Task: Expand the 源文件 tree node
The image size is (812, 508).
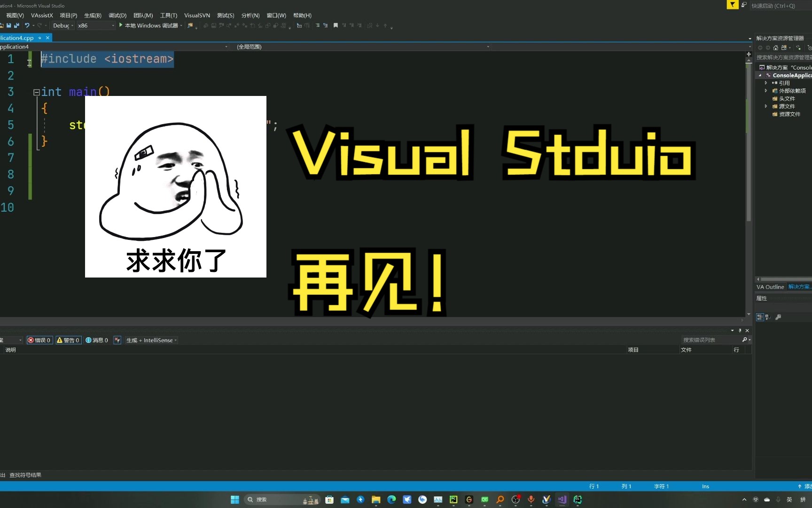Action: click(x=766, y=106)
